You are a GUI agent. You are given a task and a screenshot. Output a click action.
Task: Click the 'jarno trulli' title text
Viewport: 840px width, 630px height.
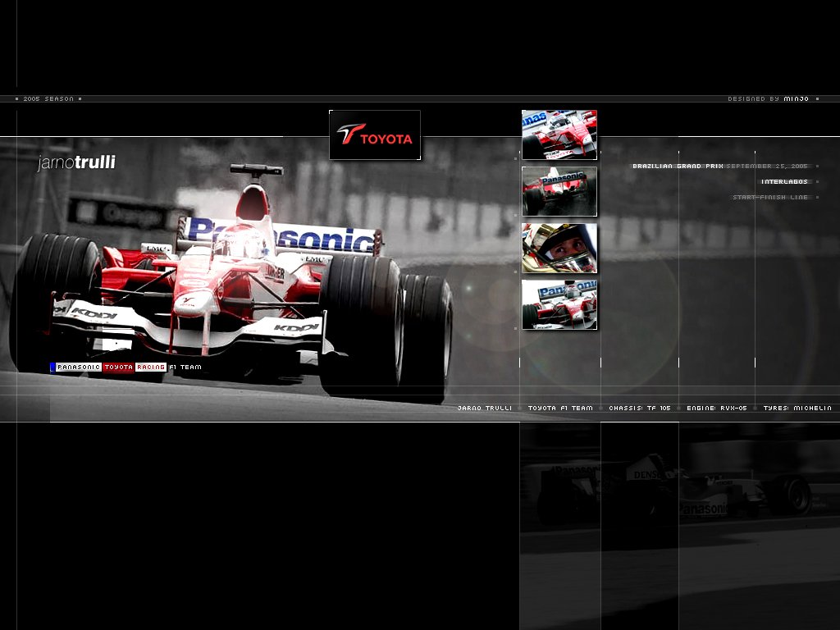tap(76, 162)
